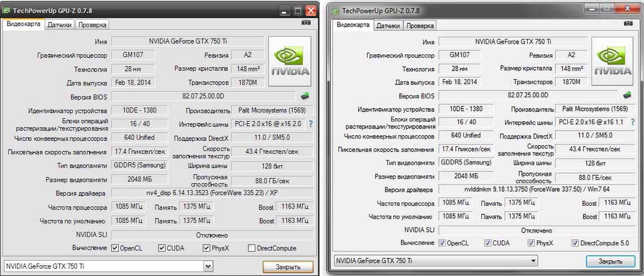Toggle PhysX checkbox in left window

pyautogui.click(x=207, y=248)
